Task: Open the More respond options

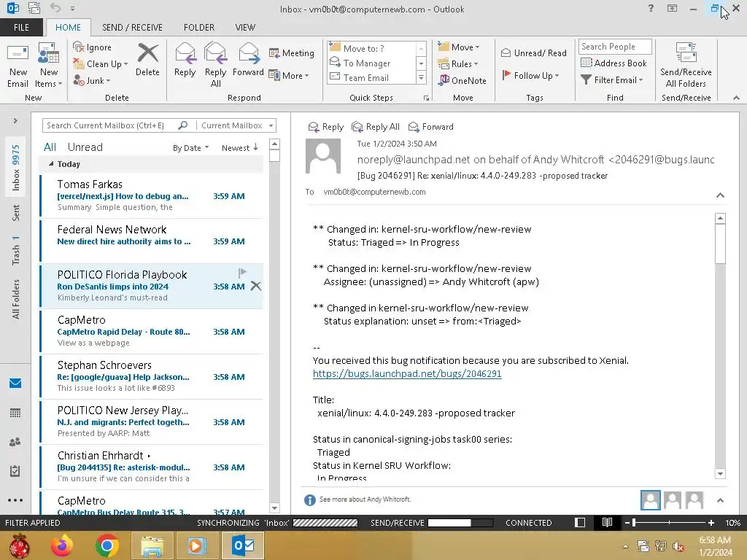Action: click(289, 75)
